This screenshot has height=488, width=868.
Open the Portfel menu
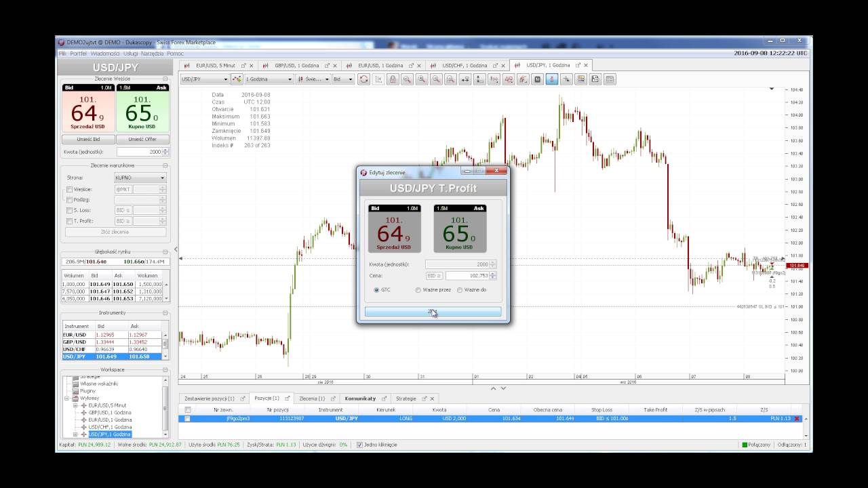[x=78, y=54]
